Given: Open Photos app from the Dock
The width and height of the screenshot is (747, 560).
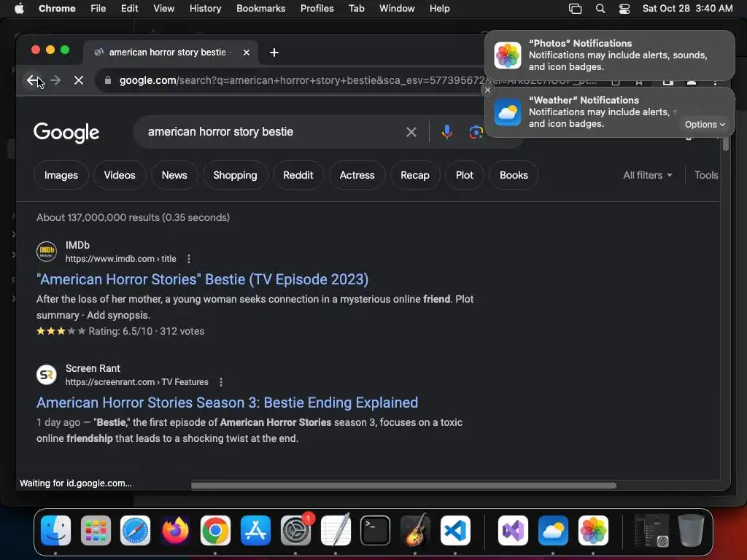Looking at the screenshot, I should point(593,530).
